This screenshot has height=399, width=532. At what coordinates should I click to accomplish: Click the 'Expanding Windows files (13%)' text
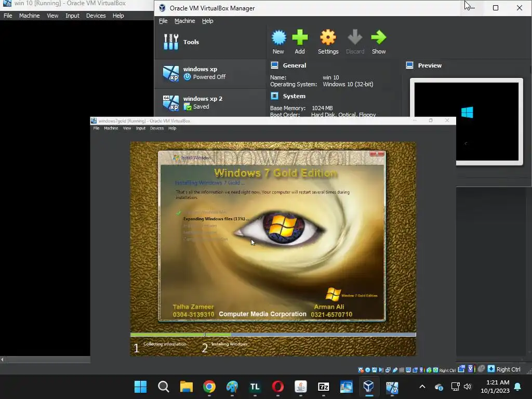pos(216,219)
